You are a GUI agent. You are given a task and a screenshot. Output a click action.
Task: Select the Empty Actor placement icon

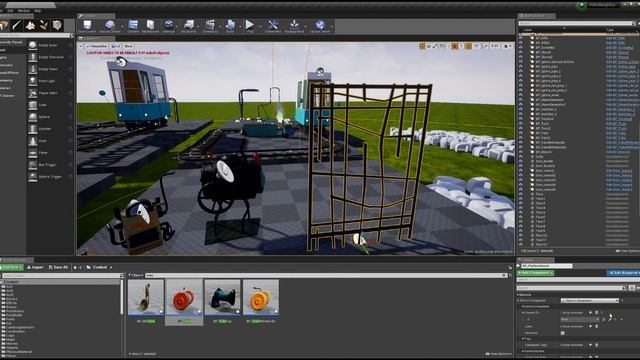click(33, 45)
